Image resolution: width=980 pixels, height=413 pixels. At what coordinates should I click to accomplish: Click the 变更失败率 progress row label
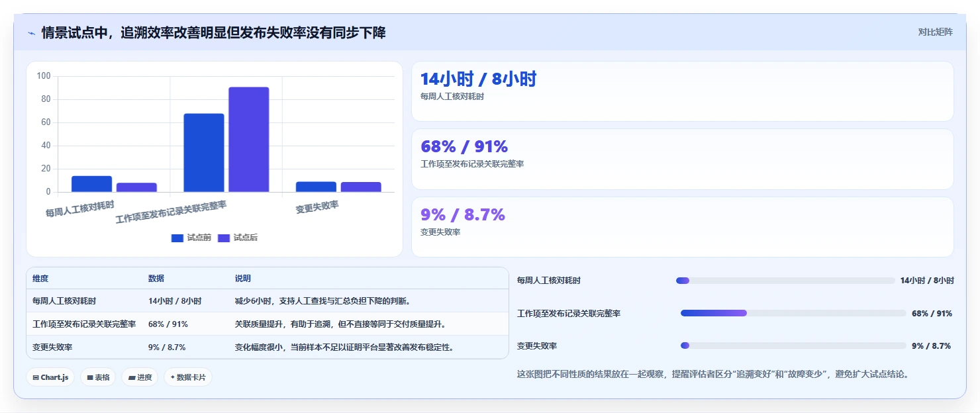pyautogui.click(x=537, y=346)
